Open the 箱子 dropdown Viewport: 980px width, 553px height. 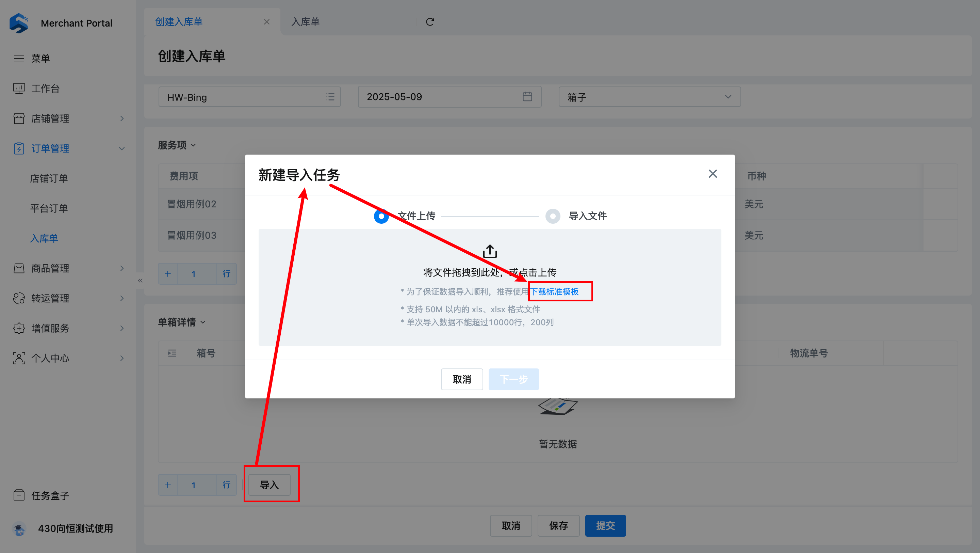coord(649,97)
